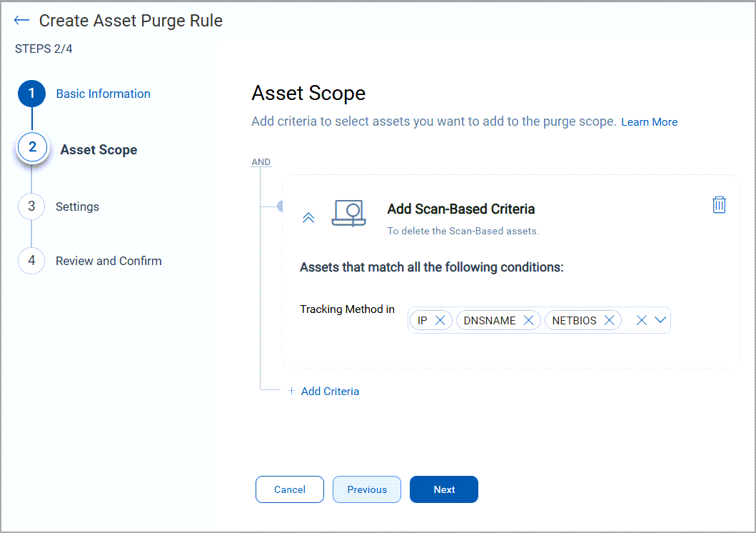Remove the DNSNAME tracking method tag

528,320
